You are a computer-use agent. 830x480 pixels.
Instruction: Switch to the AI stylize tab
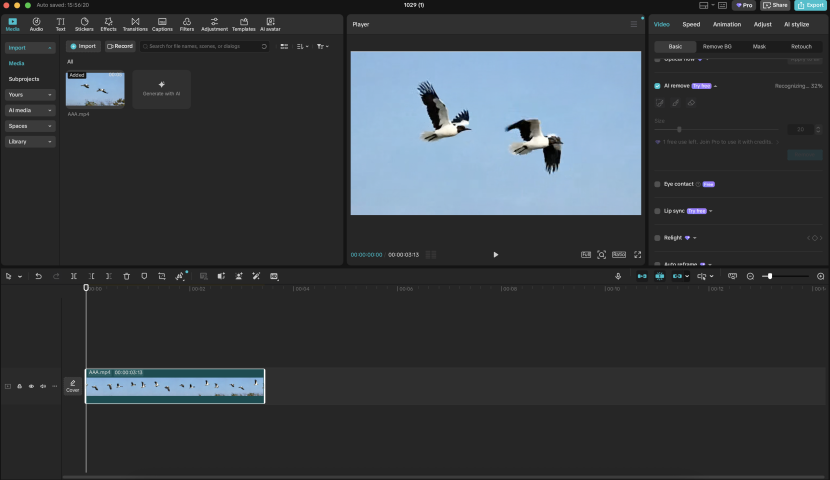[x=796, y=24]
